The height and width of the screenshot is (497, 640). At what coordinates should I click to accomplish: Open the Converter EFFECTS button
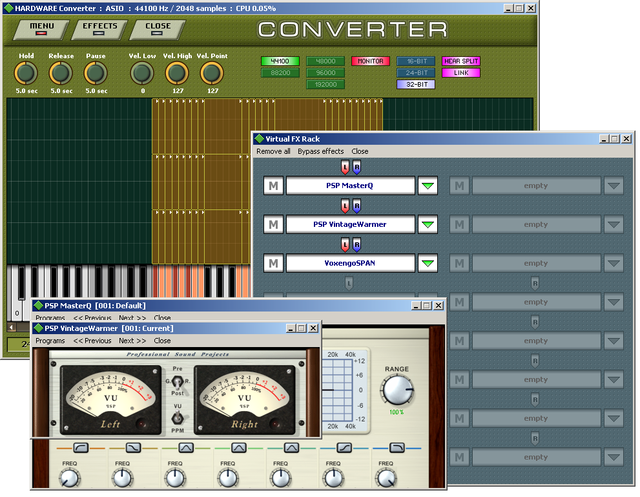point(99,29)
